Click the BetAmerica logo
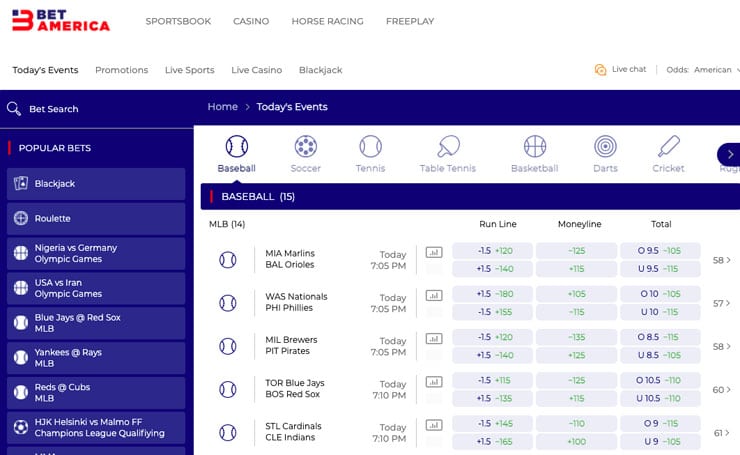 coord(61,20)
